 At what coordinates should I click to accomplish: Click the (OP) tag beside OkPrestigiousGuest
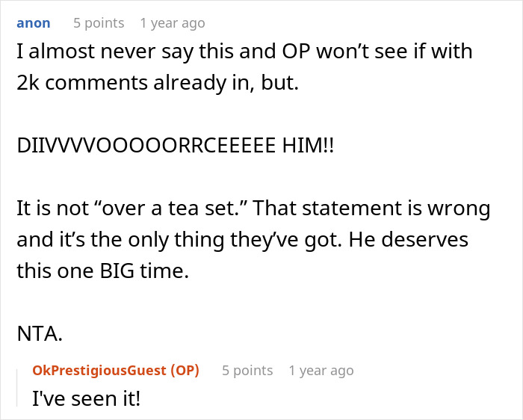tap(185, 371)
